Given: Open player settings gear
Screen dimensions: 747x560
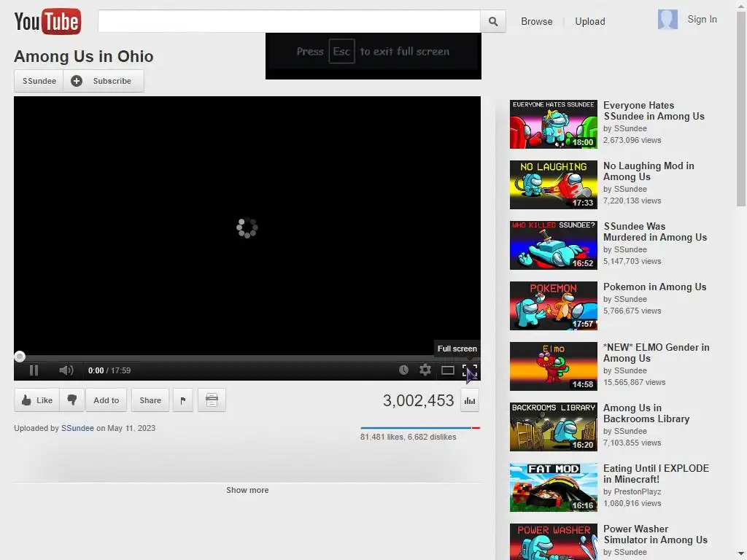Looking at the screenshot, I should [x=425, y=370].
